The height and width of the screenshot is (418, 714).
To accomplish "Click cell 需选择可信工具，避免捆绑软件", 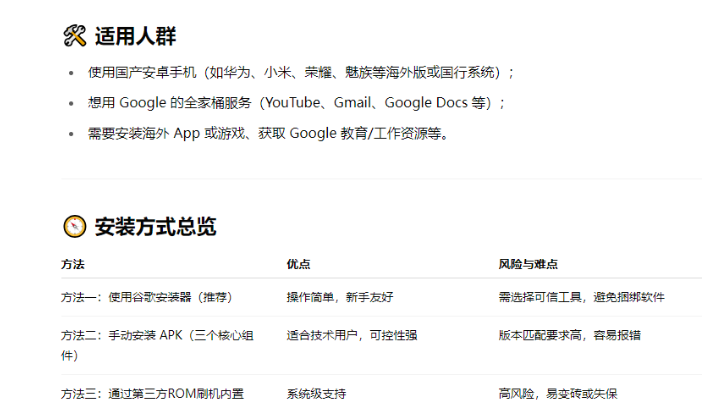I will click(x=581, y=297).
